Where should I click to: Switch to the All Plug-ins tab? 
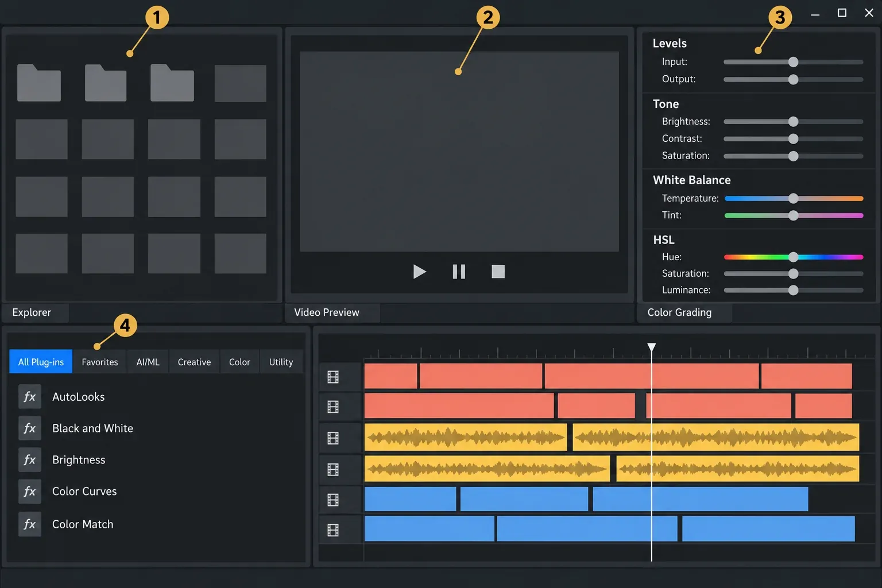tap(41, 362)
